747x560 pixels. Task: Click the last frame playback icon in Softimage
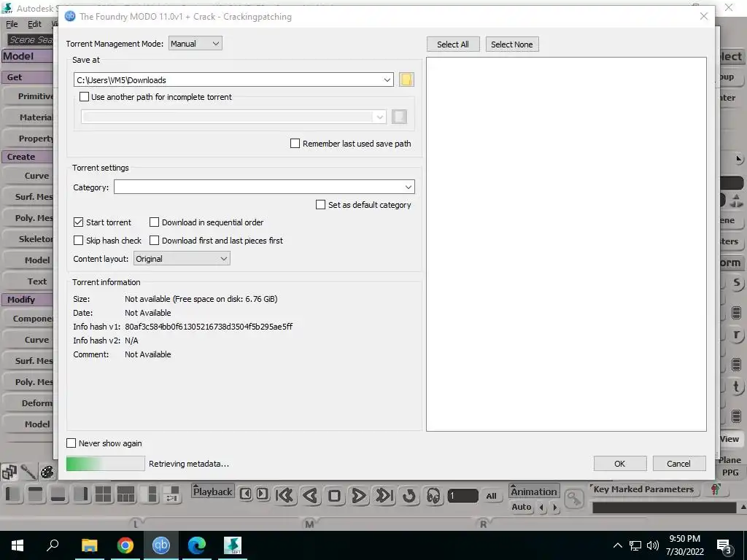pos(384,496)
